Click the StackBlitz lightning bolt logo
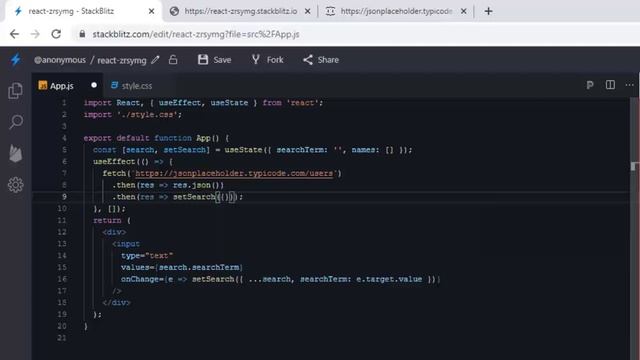This screenshot has height=360, width=640. click(x=16, y=60)
